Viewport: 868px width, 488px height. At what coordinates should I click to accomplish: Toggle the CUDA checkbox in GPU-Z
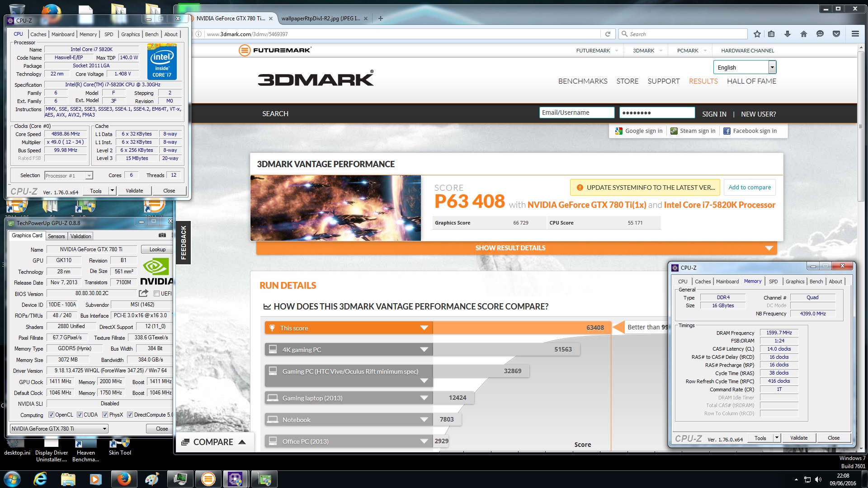(80, 415)
